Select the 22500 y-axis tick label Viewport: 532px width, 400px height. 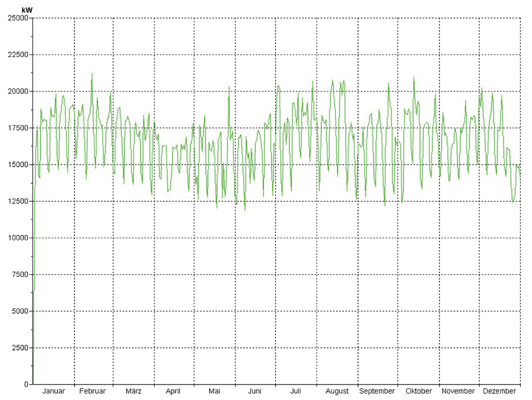(18, 55)
